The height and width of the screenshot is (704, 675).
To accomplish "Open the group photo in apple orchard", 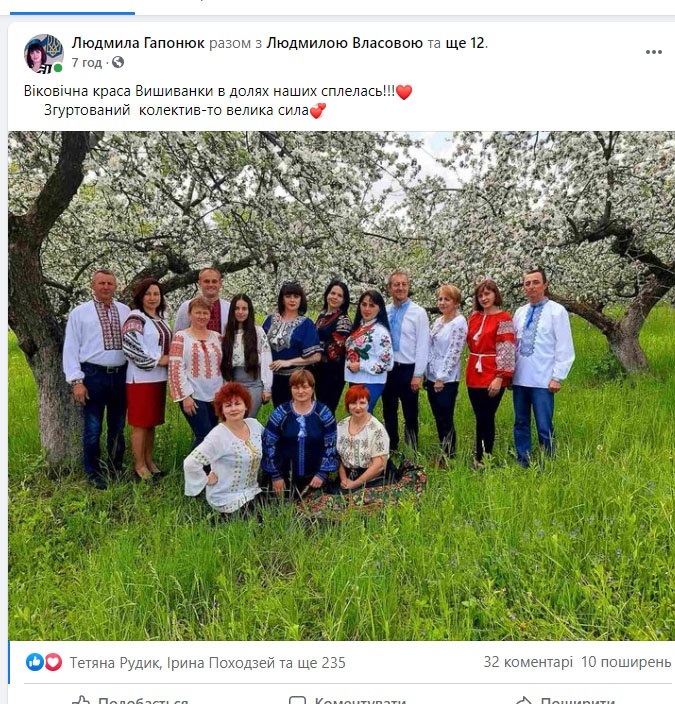I will [341, 386].
